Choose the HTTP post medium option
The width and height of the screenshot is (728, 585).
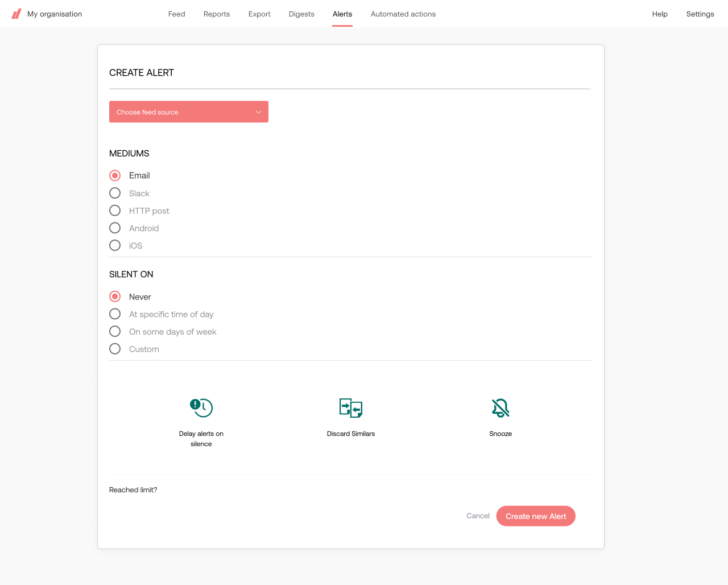point(115,211)
